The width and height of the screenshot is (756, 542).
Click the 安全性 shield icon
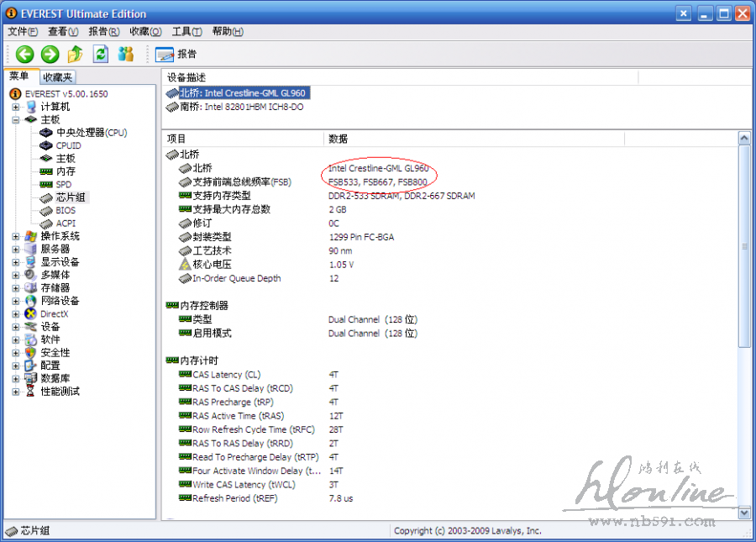point(31,352)
